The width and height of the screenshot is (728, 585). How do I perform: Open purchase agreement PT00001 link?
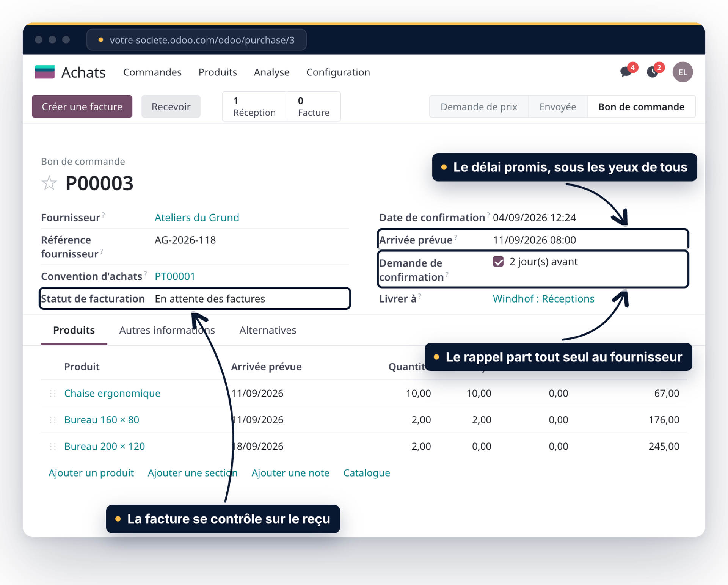coord(175,276)
